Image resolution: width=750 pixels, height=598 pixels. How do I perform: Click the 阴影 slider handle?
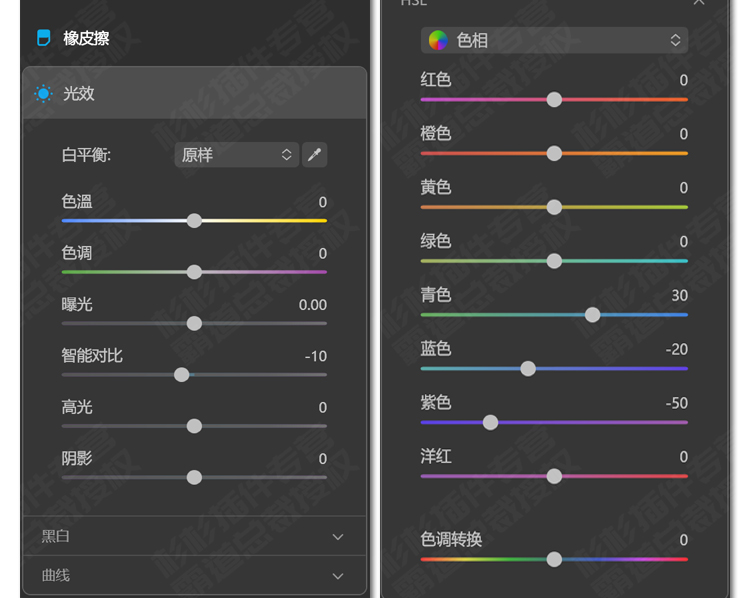(194, 477)
